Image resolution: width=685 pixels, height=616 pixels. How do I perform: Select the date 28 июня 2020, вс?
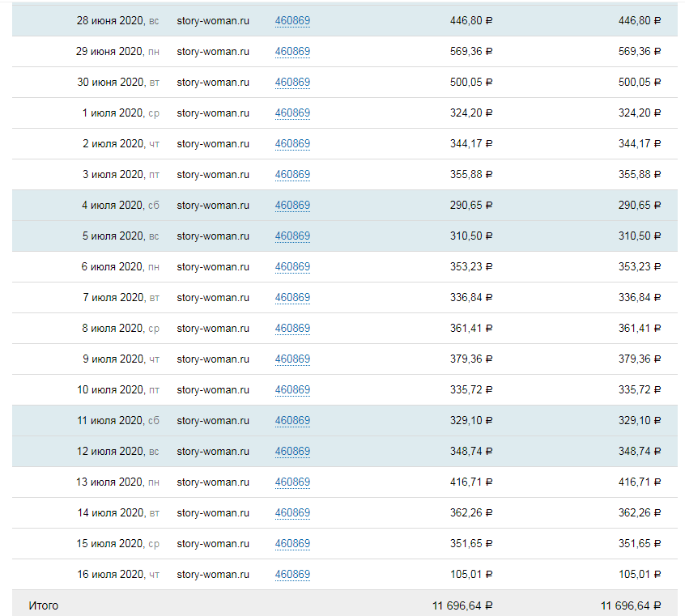pos(118,20)
